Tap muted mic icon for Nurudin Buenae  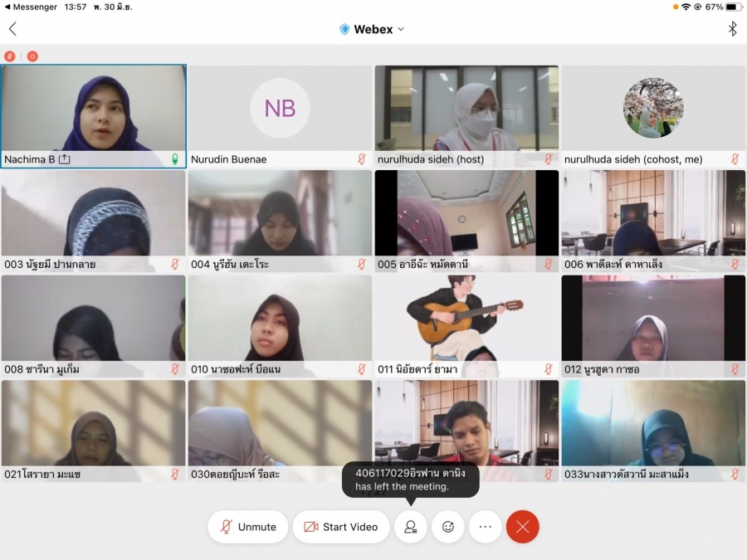pyautogui.click(x=362, y=159)
